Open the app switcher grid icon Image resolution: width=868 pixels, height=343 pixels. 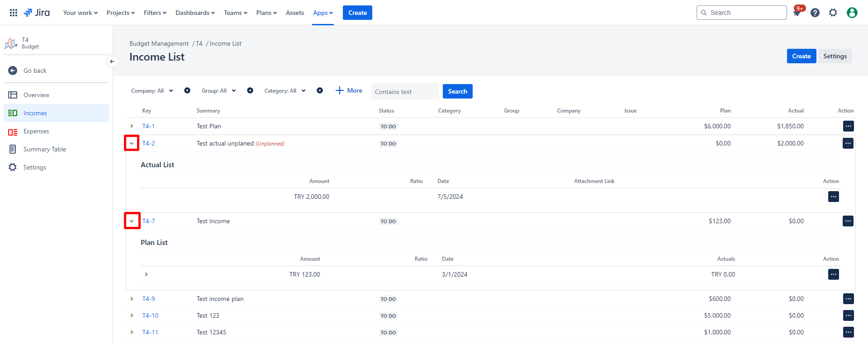point(14,13)
